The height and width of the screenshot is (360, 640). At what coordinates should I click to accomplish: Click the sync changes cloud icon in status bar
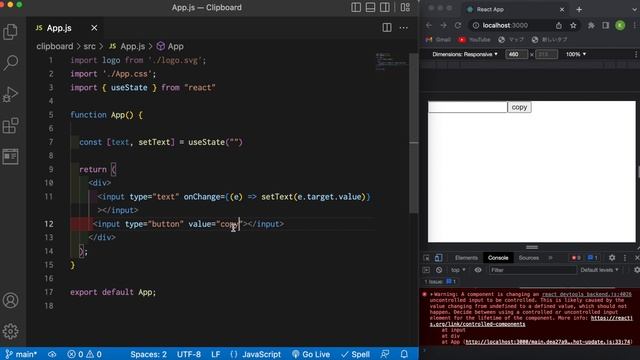pos(52,354)
